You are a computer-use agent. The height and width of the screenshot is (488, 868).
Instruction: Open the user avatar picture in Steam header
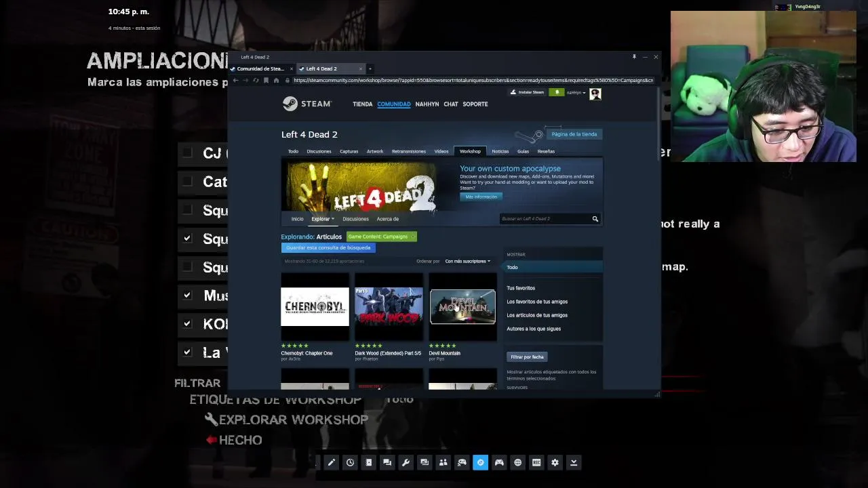pos(595,94)
